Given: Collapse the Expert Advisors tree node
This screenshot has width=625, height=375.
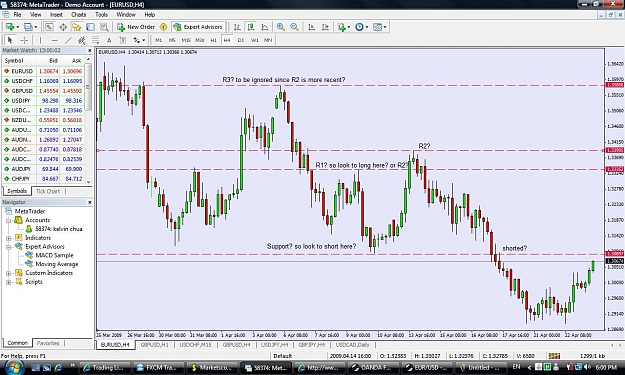Looking at the screenshot, I should [8, 247].
